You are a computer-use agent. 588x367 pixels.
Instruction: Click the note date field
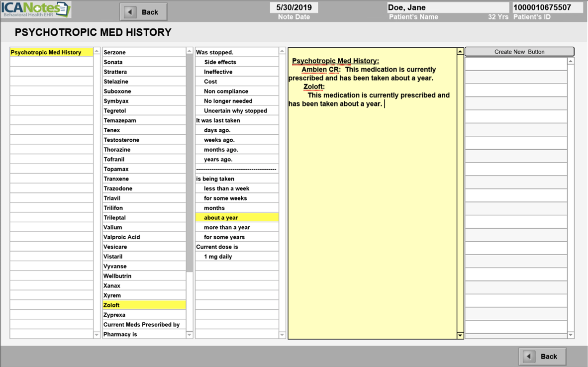pyautogui.click(x=294, y=7)
